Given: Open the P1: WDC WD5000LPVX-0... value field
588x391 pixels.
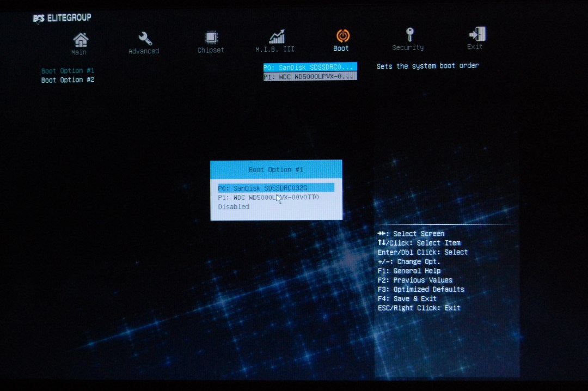Looking at the screenshot, I should [x=310, y=76].
